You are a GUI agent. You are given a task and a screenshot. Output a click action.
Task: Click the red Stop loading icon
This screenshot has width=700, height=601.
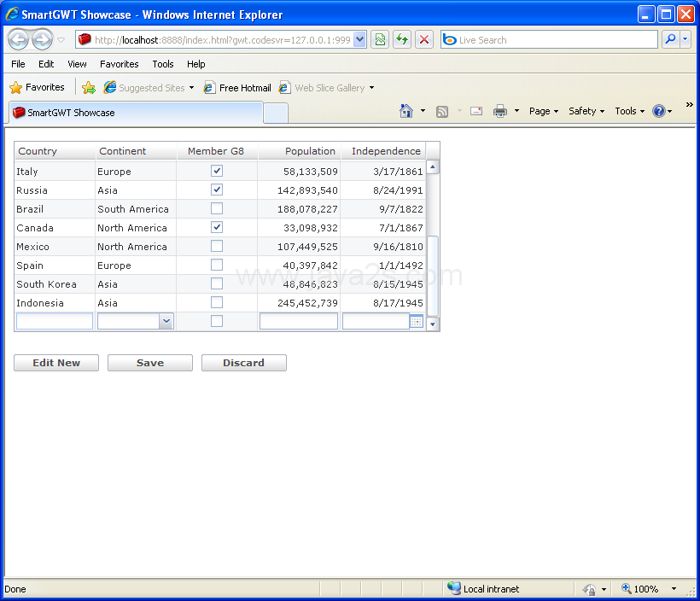(424, 40)
